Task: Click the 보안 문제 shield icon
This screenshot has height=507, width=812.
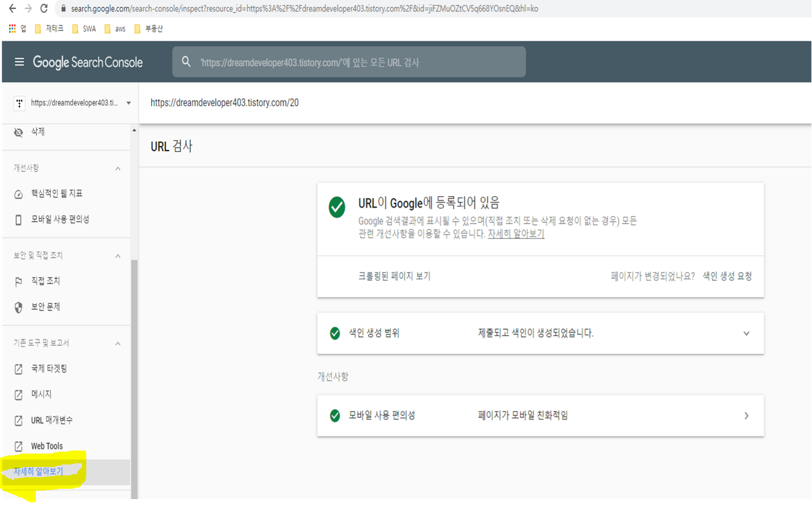Action: click(x=18, y=307)
